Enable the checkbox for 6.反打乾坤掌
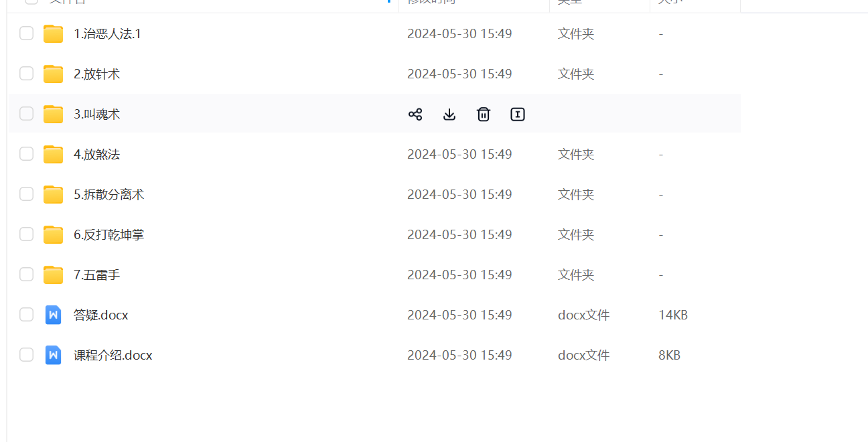Screen dimensions: 868x442 [26, 234]
